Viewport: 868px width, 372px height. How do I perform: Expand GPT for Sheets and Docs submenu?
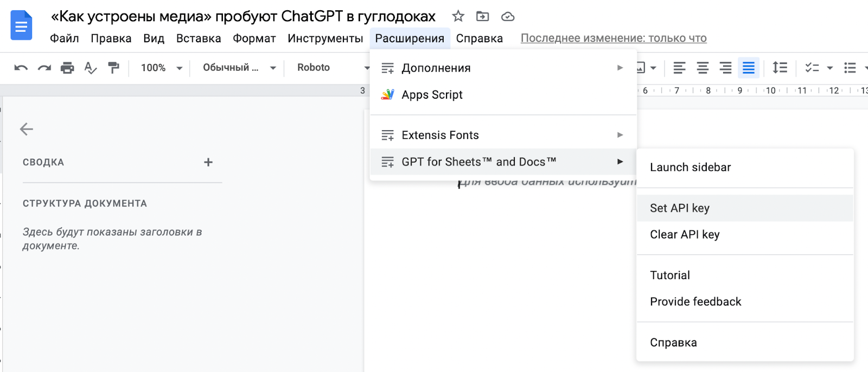click(x=503, y=162)
